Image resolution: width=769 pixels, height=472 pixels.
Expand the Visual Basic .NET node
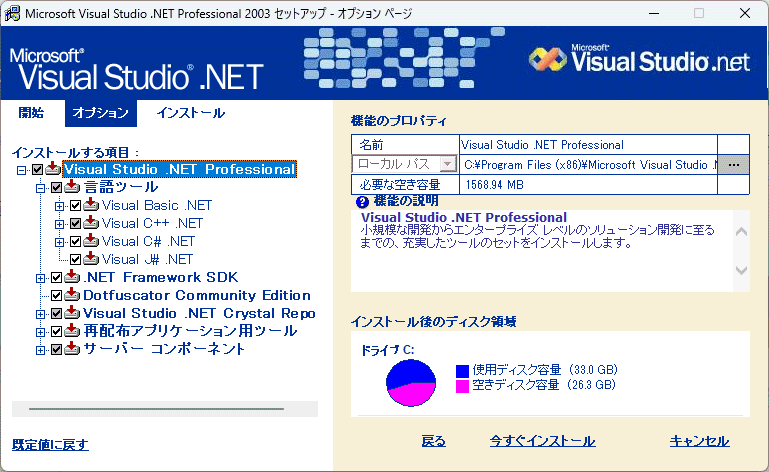point(59,207)
